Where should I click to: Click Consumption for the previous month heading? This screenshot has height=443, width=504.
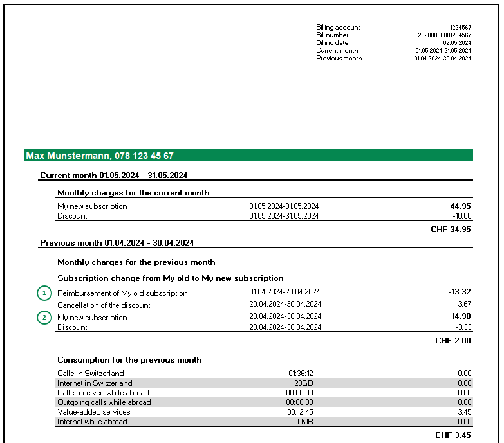[x=129, y=360]
